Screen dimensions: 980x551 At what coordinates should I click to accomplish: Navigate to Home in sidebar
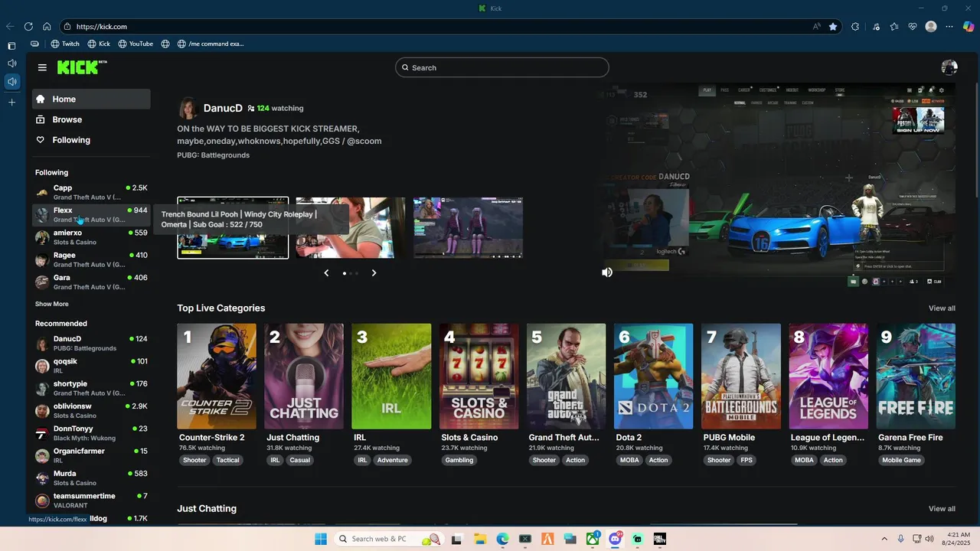[x=91, y=99]
